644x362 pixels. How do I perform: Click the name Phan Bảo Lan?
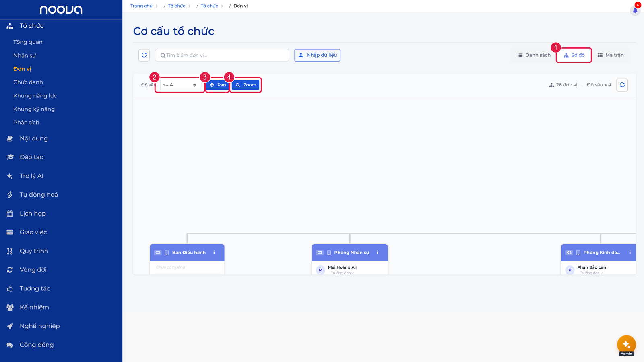(x=592, y=267)
